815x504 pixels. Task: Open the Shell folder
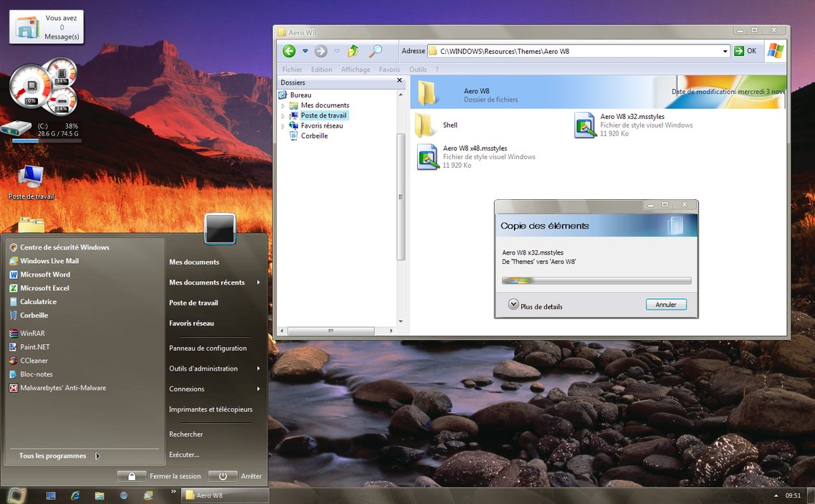[x=451, y=124]
